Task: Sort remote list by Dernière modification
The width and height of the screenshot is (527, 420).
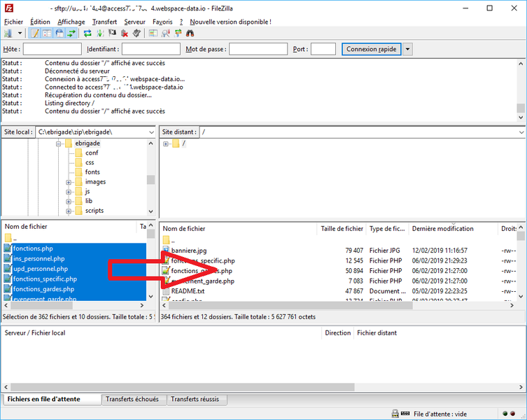Action: [454, 229]
